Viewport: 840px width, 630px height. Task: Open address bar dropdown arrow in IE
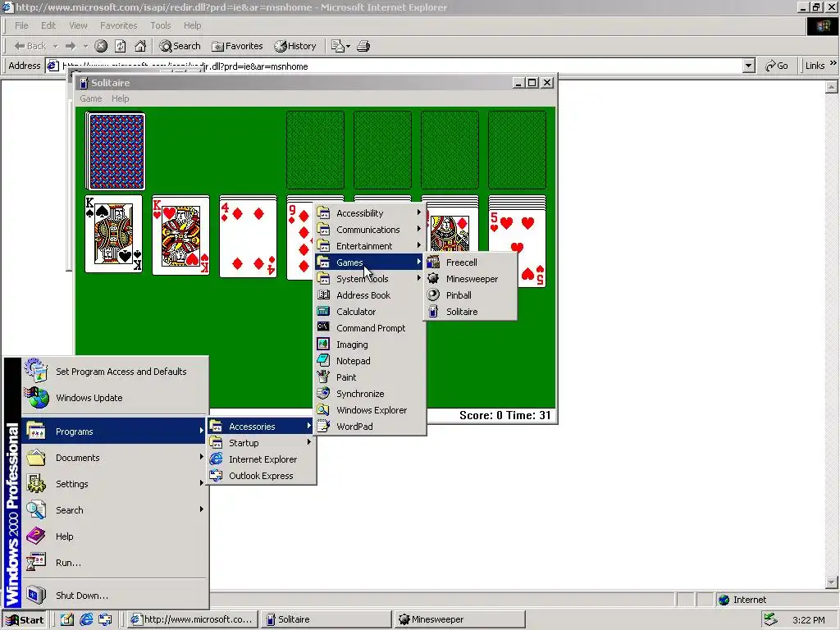coord(749,66)
